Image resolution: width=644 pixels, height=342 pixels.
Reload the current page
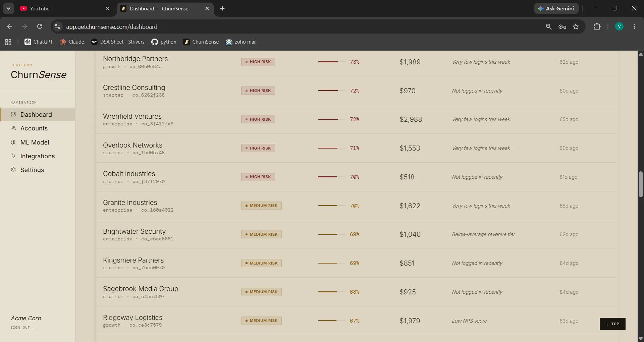click(40, 26)
